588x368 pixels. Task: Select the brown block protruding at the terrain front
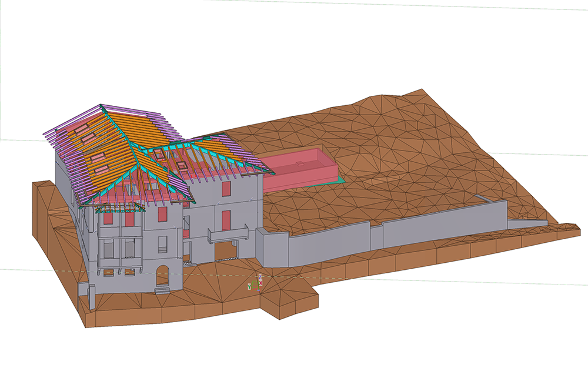pos(289,301)
